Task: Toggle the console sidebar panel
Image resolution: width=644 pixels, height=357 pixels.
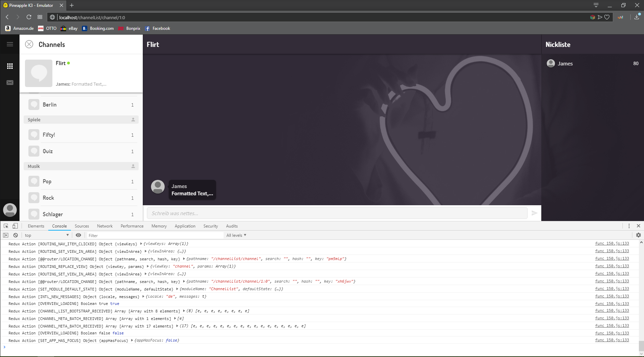Action: tap(6, 235)
